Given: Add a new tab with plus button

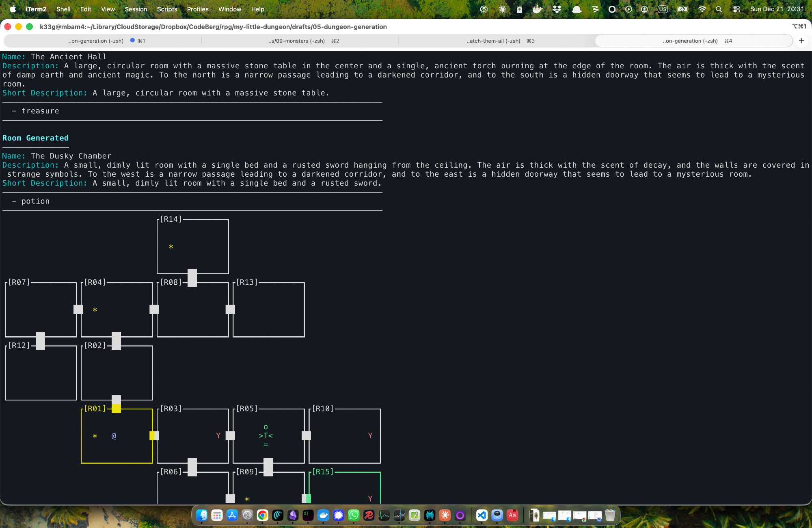Looking at the screenshot, I should point(801,41).
